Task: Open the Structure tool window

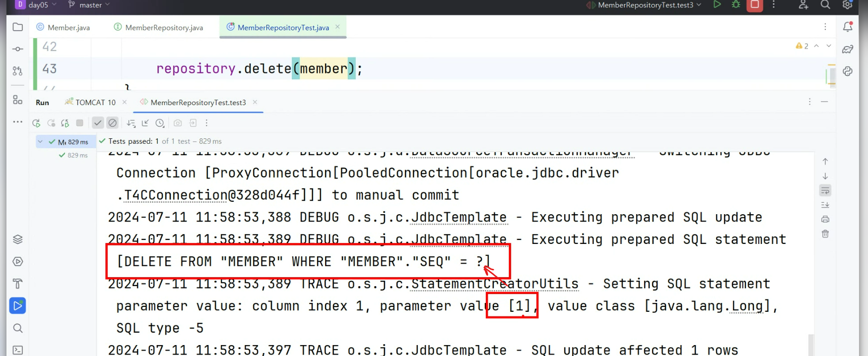Action: (17, 100)
